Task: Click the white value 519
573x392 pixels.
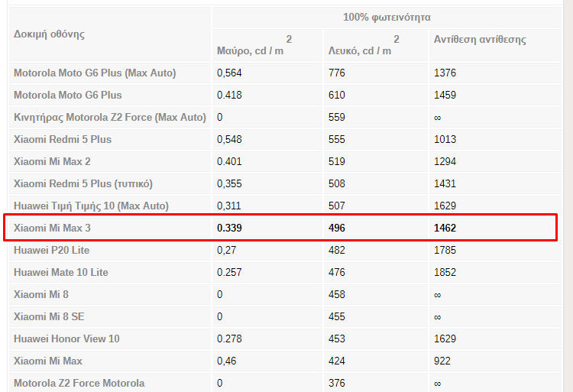Action: click(337, 161)
